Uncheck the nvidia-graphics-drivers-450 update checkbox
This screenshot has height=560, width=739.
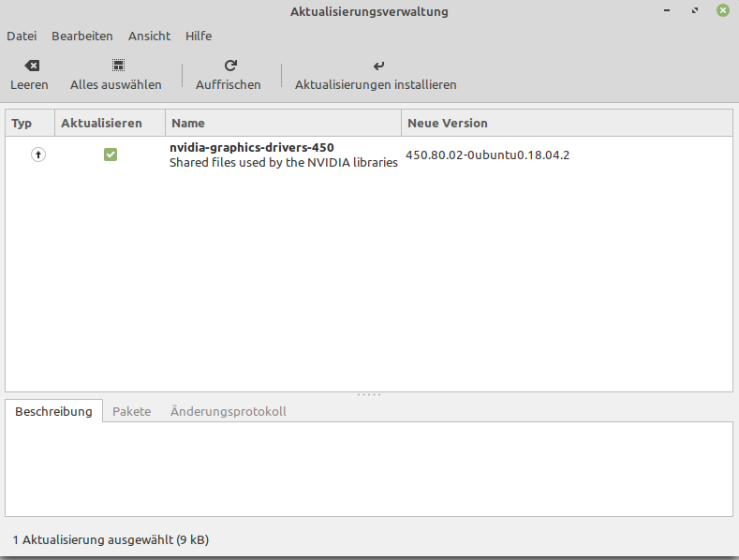point(111,155)
